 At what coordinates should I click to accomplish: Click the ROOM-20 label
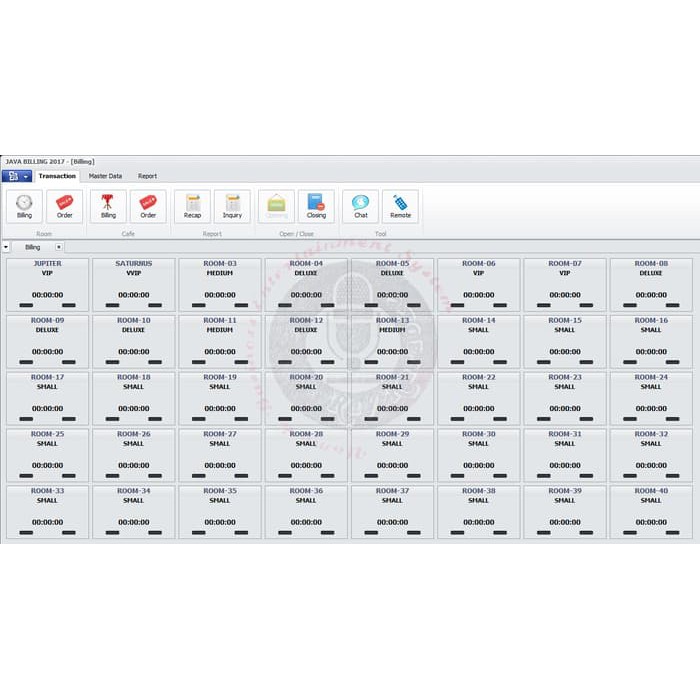pos(306,377)
